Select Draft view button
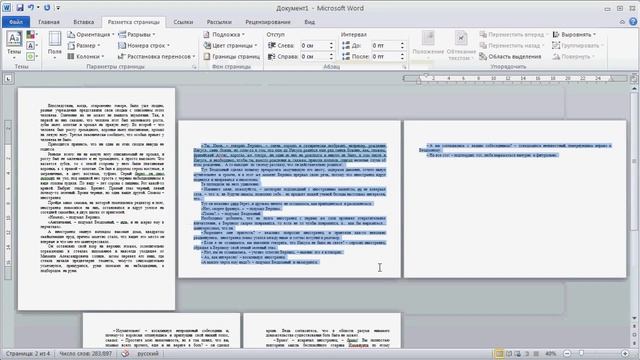 pyautogui.click(x=536, y=353)
